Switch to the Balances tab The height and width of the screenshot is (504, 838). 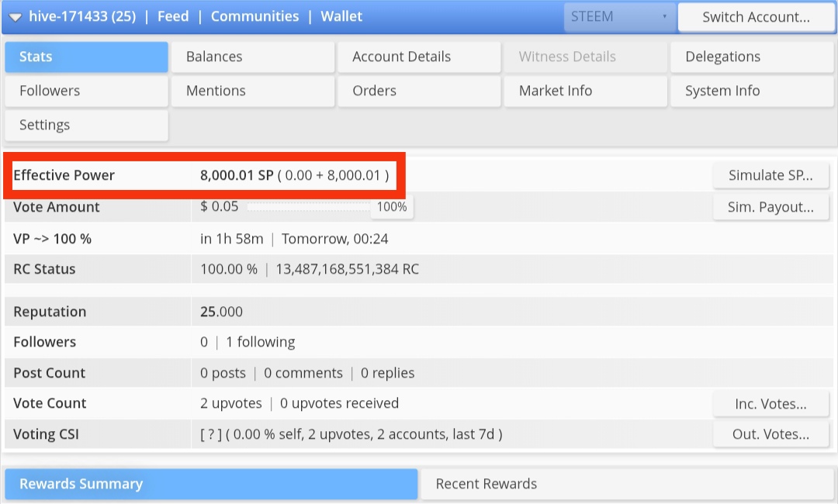[x=253, y=57]
